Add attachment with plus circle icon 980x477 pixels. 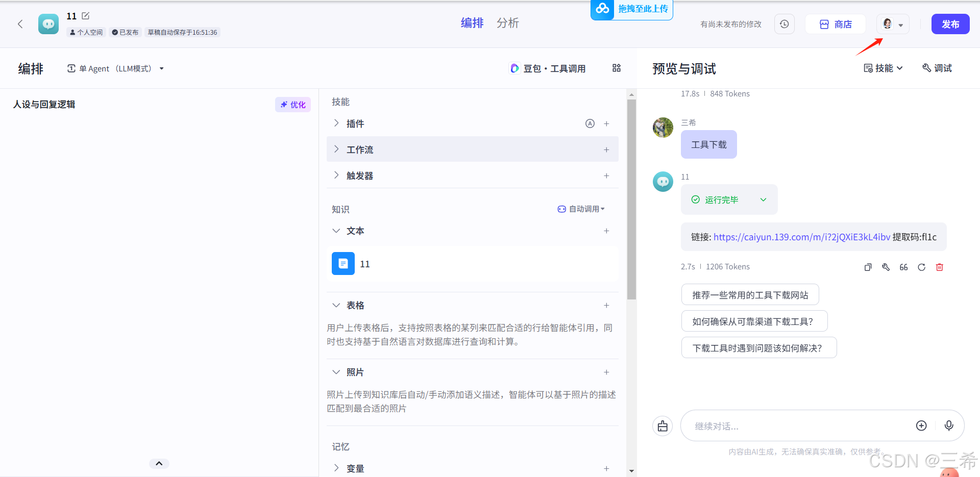tap(921, 425)
